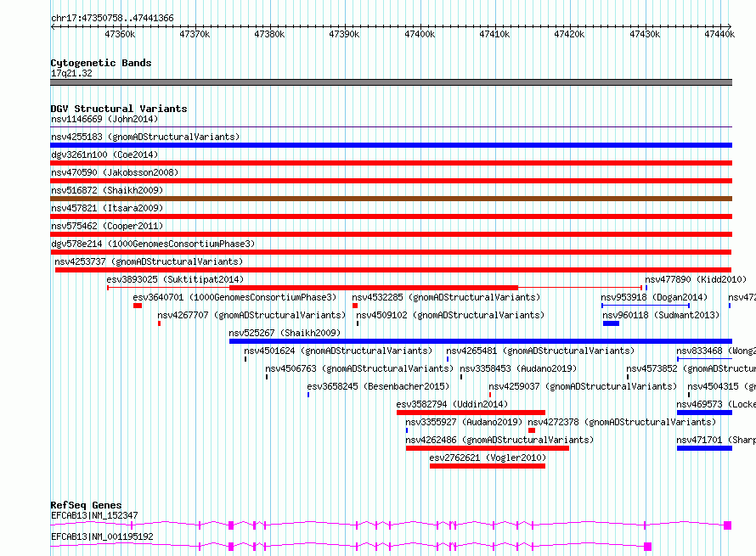Click the 47360k ruler tick label

pyautogui.click(x=120, y=35)
